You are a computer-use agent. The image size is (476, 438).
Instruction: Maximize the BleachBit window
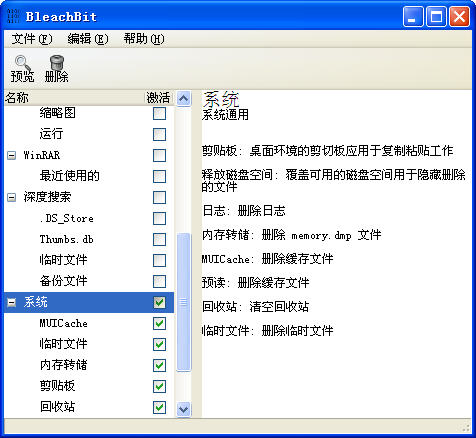point(436,17)
